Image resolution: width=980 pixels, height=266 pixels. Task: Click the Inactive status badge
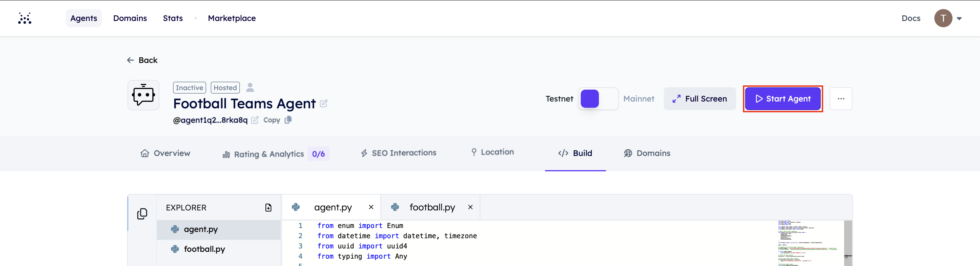pyautogui.click(x=189, y=88)
